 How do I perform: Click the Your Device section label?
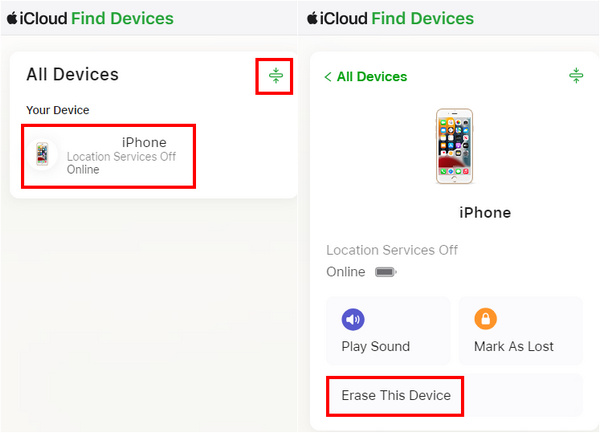click(58, 110)
